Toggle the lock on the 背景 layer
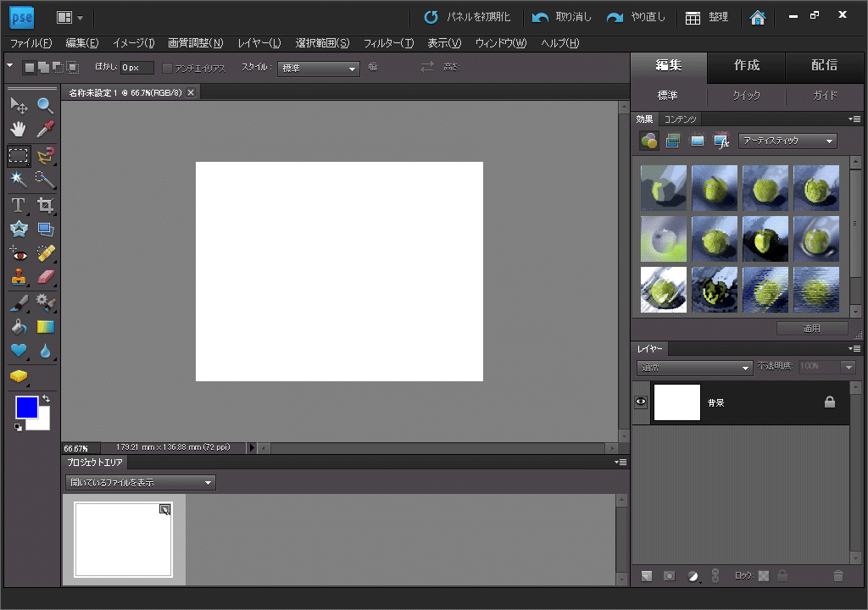This screenshot has width=868, height=610. point(830,402)
